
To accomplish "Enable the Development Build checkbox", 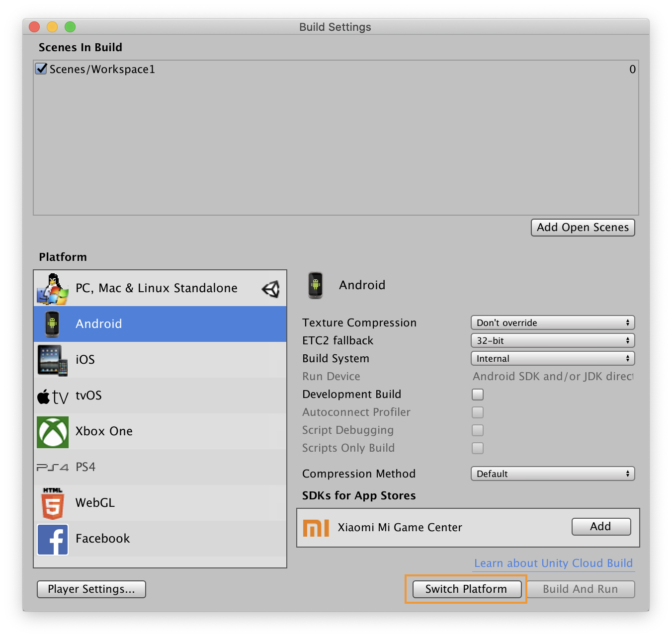I will coord(478,395).
